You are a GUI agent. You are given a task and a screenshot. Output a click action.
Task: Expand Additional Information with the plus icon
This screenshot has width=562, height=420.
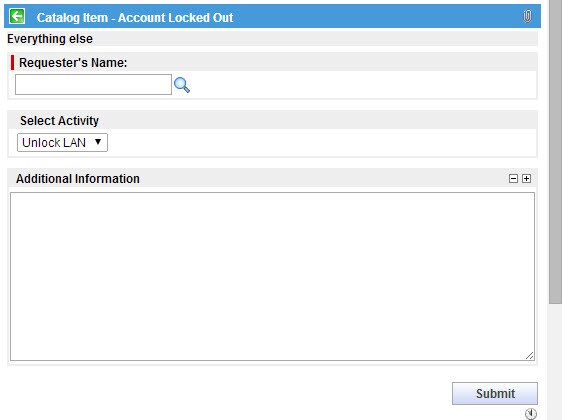click(x=526, y=178)
